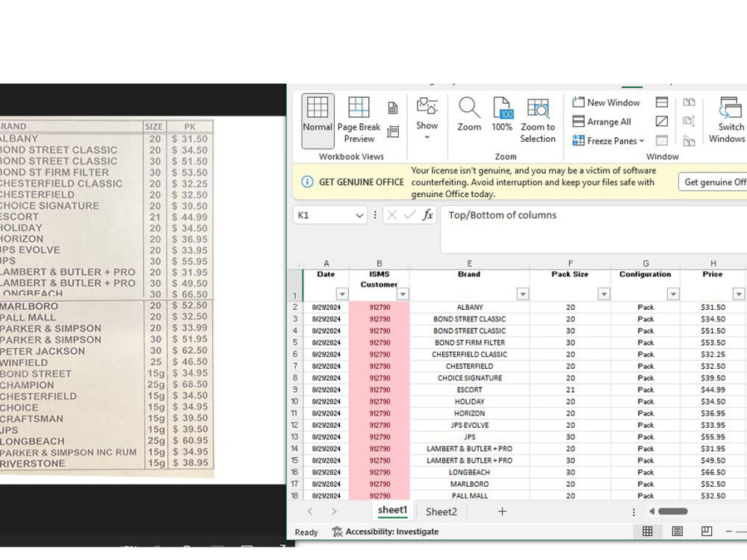The height and width of the screenshot is (560, 747).
Task: Click next sheet navigation arrow
Action: pos(334,511)
